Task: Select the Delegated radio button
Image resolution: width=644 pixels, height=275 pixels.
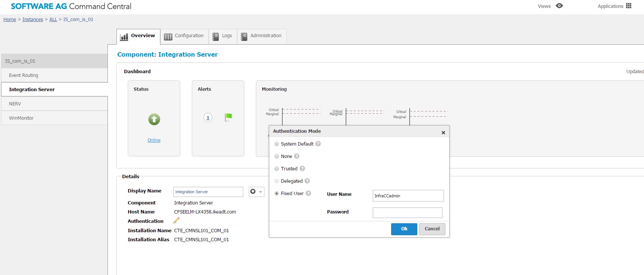Action: [x=277, y=181]
